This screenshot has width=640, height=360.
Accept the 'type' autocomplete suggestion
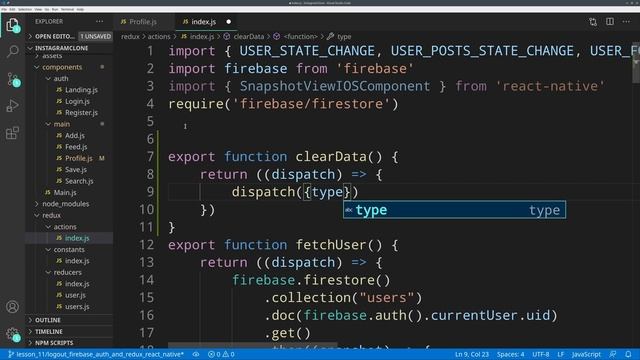click(x=454, y=210)
